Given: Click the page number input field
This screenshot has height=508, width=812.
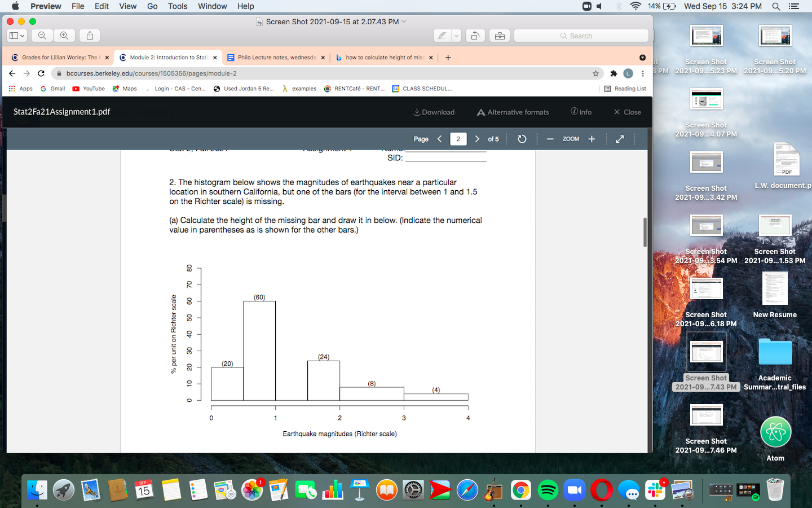Looking at the screenshot, I should [x=458, y=139].
